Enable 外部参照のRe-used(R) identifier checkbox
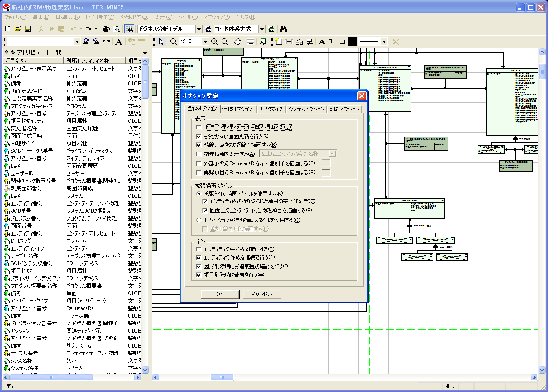548x392 pixels. [199, 163]
